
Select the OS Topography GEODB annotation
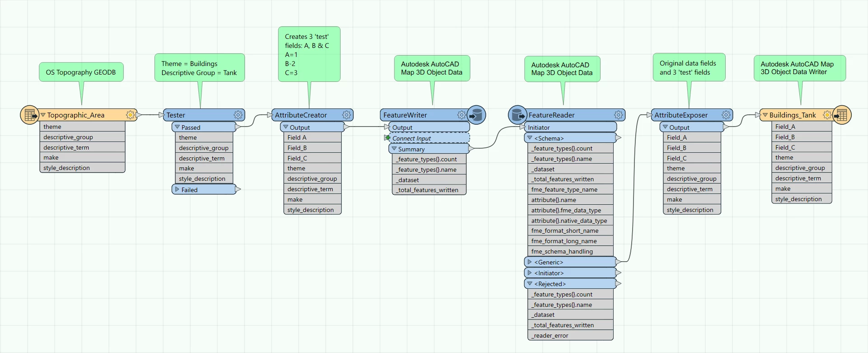point(81,72)
